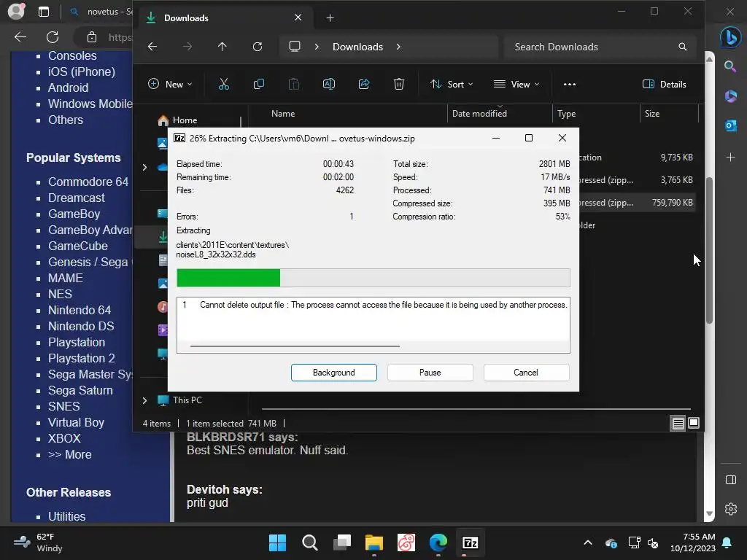Click Explorer file list horizontal scrollbar

(x=476, y=409)
